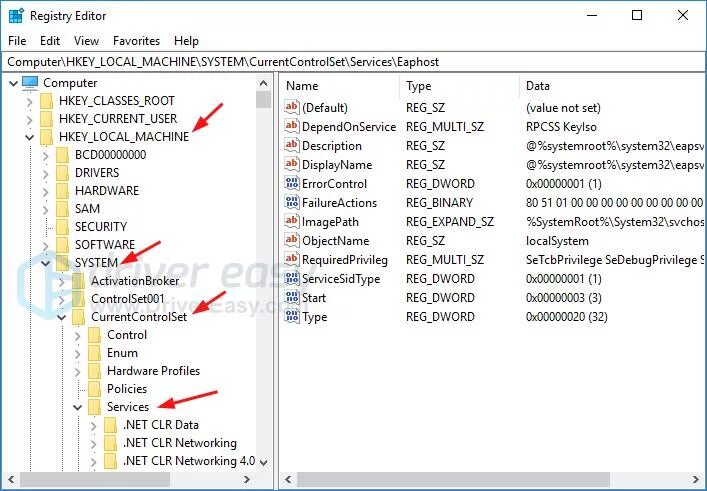Viewport: 707px width, 491px height.
Task: Click the BCD00000000 folder icon
Action: click(x=62, y=155)
